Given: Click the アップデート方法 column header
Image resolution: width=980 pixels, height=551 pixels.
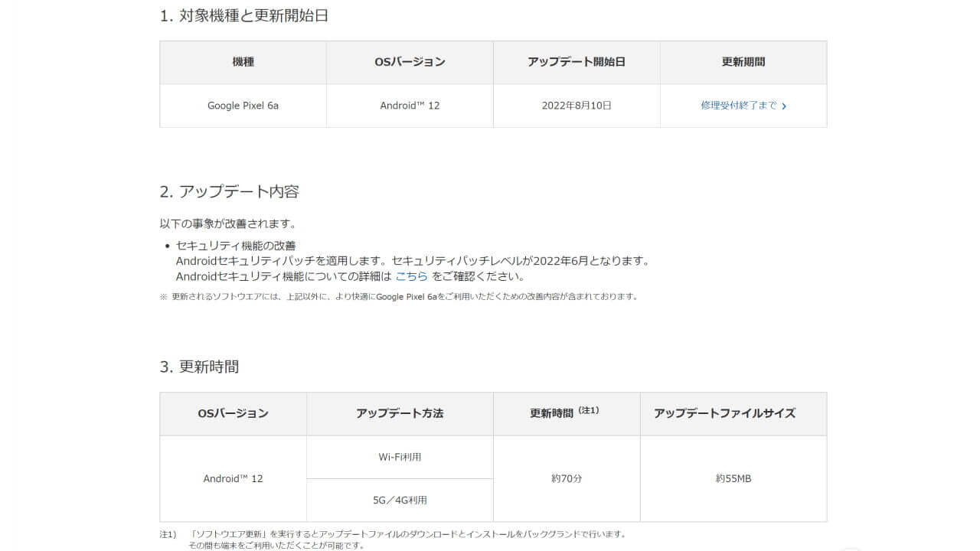Looking at the screenshot, I should point(400,413).
